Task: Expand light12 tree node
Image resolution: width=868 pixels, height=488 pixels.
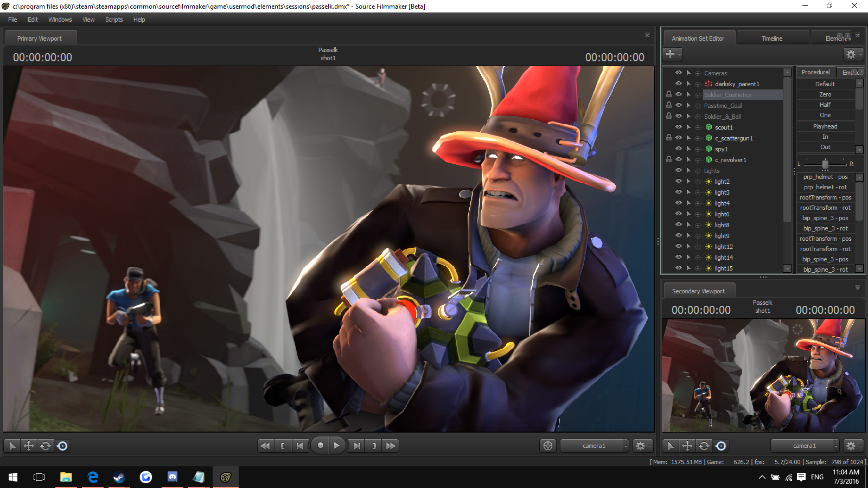Action: 698,247
